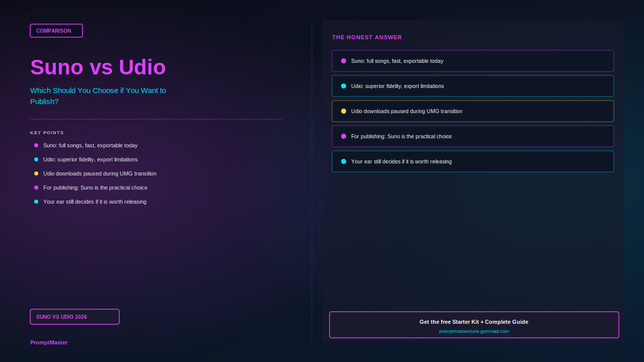Click the yellow bullet in Key Points list
The height and width of the screenshot is (362, 644).
pos(36,174)
